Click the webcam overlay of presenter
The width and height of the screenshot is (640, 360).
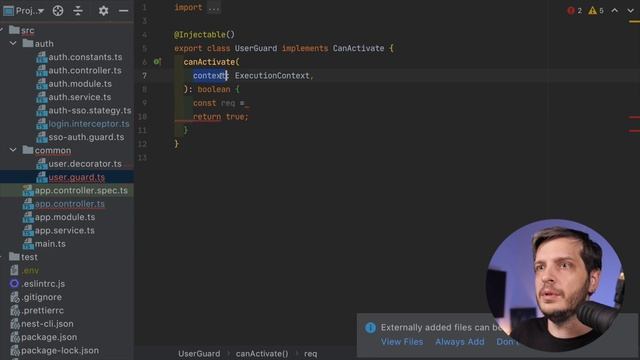pyautogui.click(x=555, y=285)
